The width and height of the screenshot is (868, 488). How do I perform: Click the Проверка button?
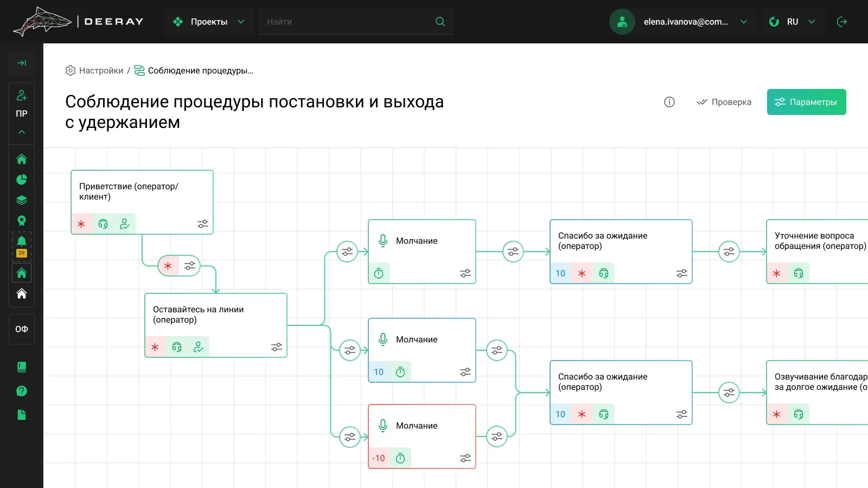click(724, 102)
